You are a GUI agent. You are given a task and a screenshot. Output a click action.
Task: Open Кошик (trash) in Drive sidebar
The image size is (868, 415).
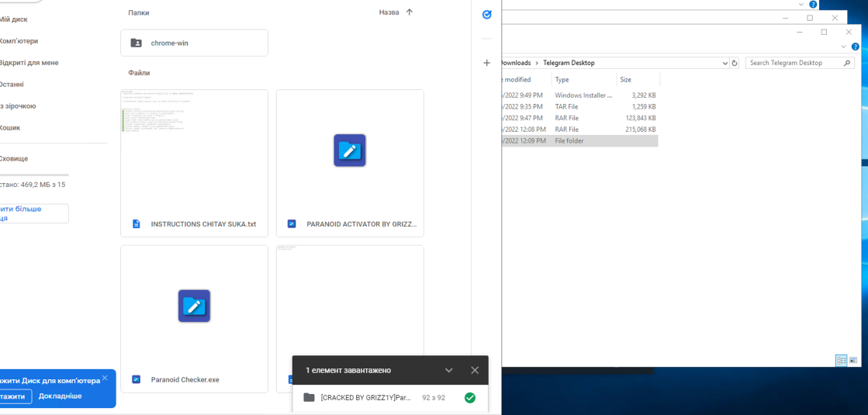pos(9,127)
